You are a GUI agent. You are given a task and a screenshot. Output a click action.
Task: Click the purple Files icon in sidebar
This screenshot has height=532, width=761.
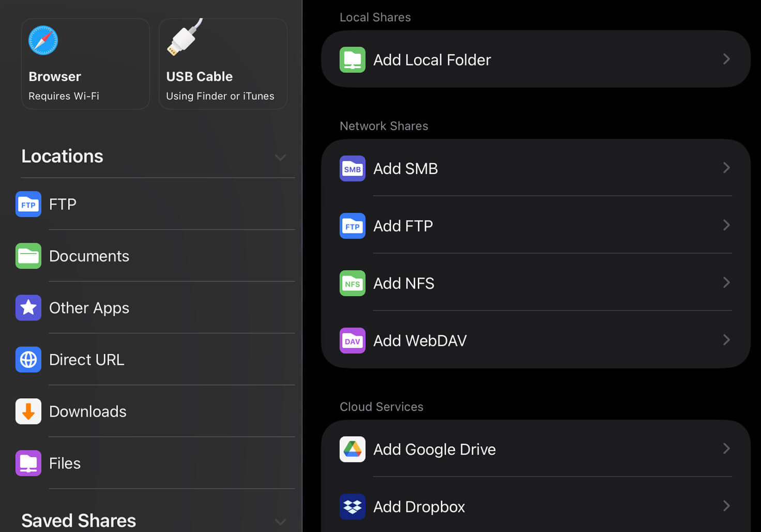point(28,463)
